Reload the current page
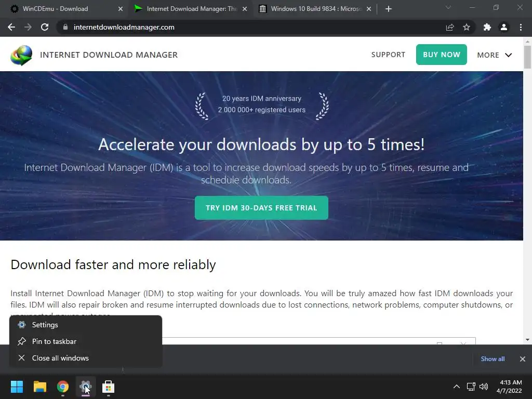Viewport: 532px width, 399px height. point(45,27)
